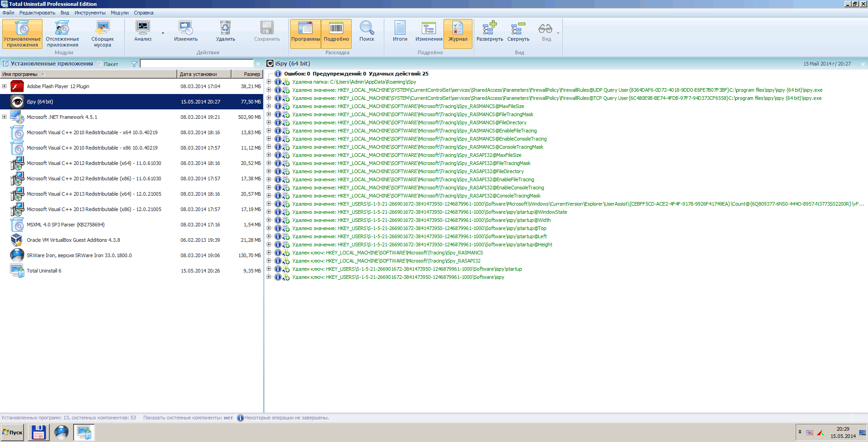Open the Файл menu

(x=8, y=13)
